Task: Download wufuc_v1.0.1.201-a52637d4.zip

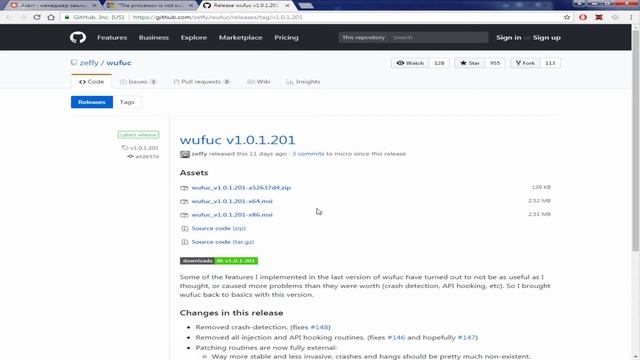Action: click(x=241, y=188)
